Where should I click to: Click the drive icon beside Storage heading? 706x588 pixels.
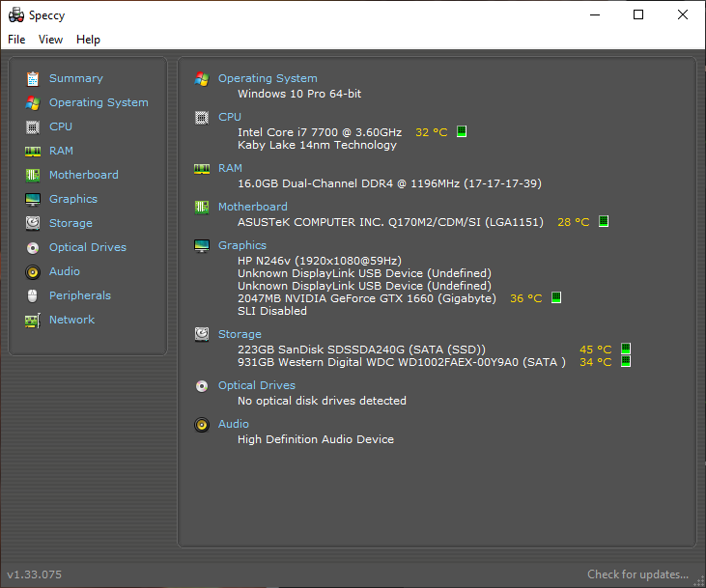coord(202,334)
